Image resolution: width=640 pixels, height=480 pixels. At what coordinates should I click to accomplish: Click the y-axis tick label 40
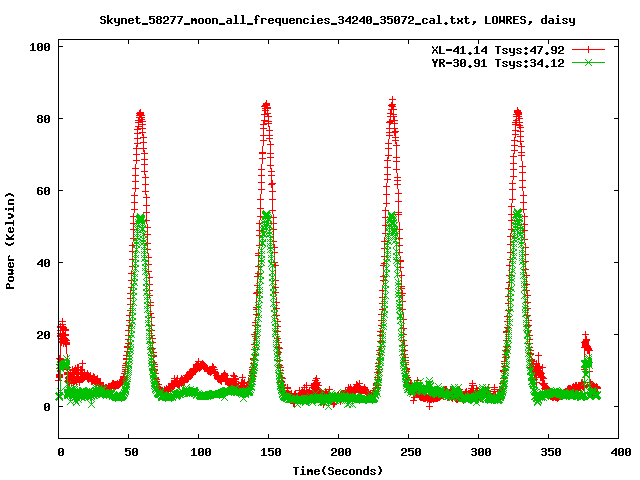[x=44, y=263]
